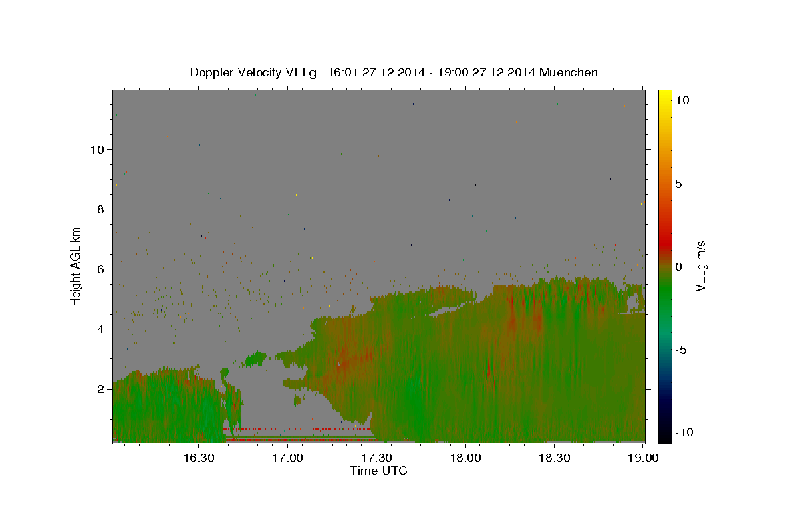Click the 'VELg m/s' colorbar label
Screen dimensions: 798x532
pyautogui.click(x=700, y=266)
